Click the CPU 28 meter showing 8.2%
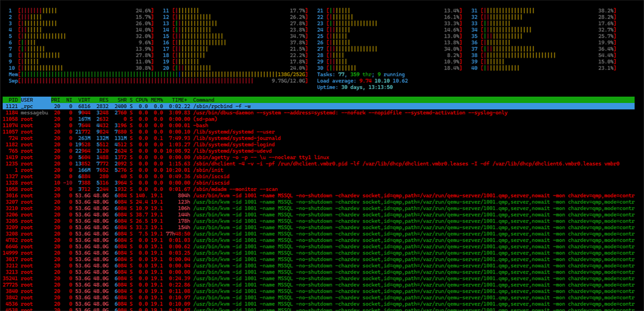 [x=389, y=55]
